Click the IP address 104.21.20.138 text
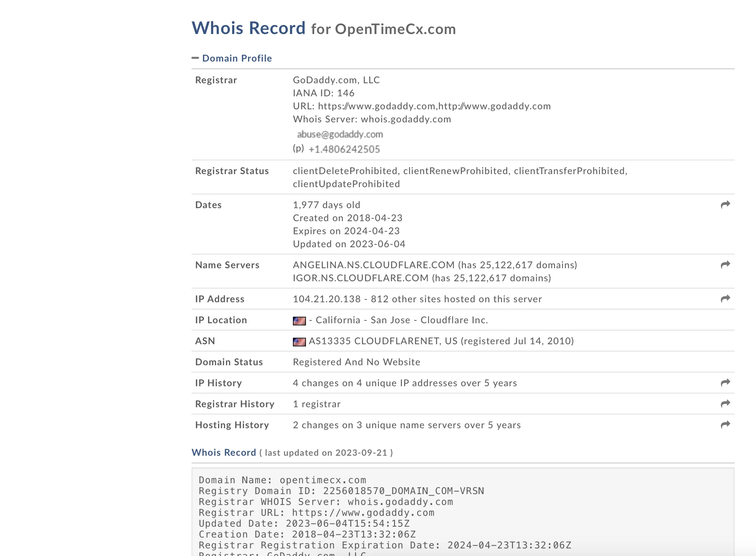Viewport: 756px width, 556px height. click(x=327, y=299)
